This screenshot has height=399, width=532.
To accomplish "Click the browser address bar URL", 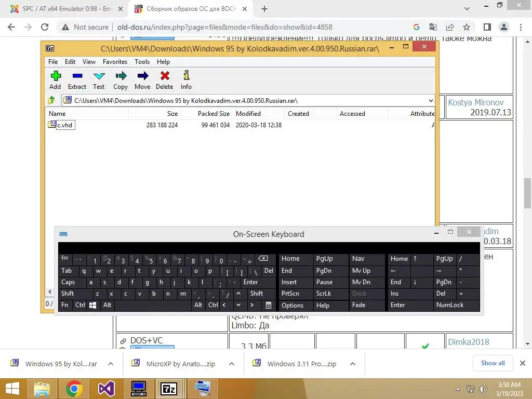I will pos(224,27).
